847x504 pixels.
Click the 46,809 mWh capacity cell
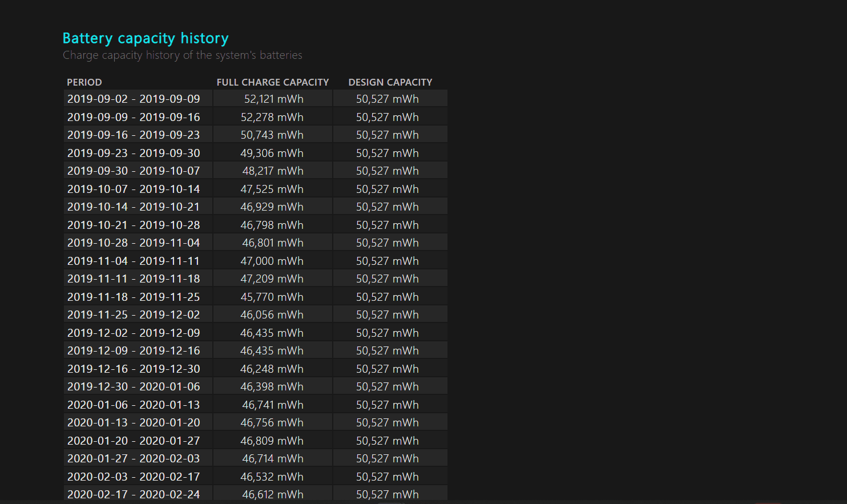click(272, 441)
